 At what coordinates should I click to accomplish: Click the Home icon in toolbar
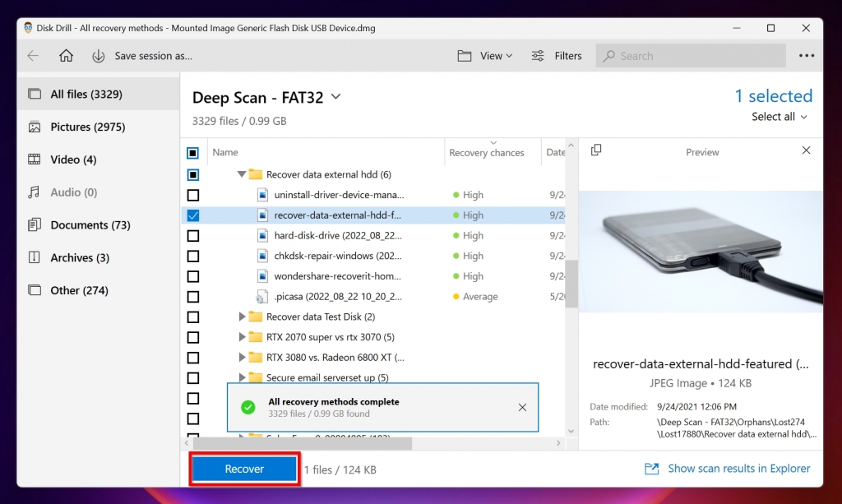[x=66, y=56]
